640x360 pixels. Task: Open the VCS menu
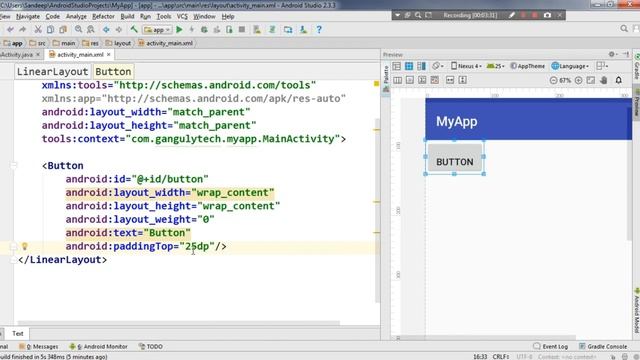[182, 16]
